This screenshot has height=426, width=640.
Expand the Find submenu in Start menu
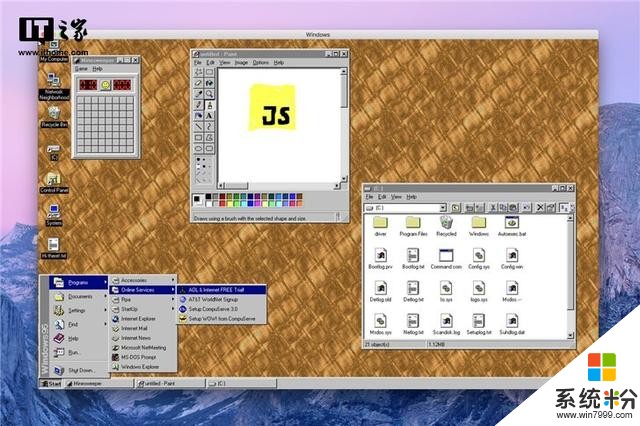[x=79, y=324]
